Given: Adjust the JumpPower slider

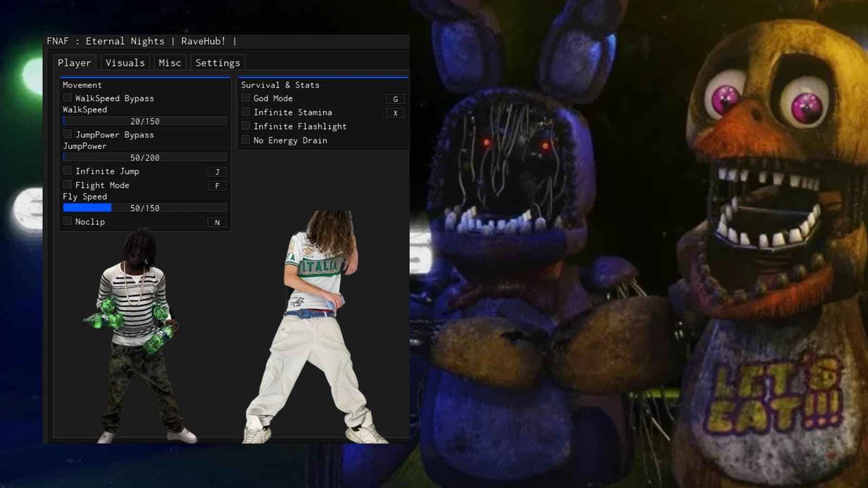Looking at the screenshot, I should click(145, 157).
